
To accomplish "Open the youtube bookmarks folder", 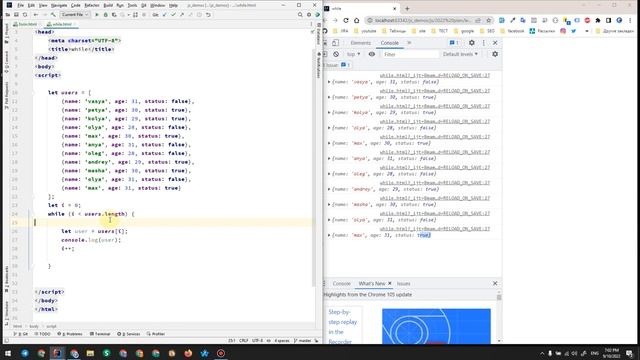I will [x=365, y=31].
